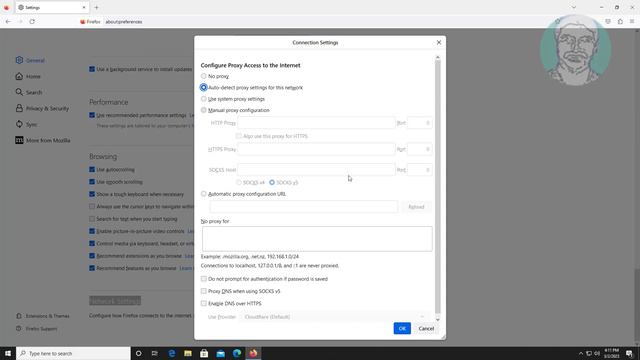The image size is (640, 360).
Task: Open Privacy & Security settings category
Action: (42, 109)
